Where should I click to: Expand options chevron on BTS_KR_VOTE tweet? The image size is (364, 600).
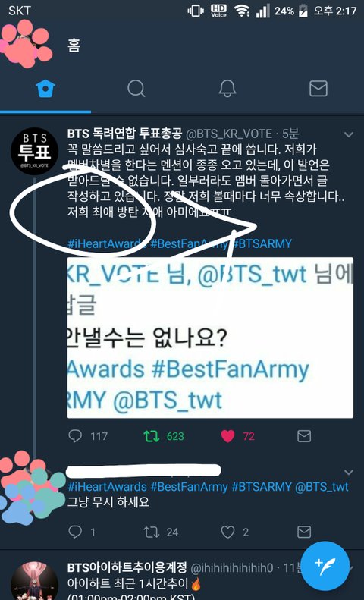348,135
